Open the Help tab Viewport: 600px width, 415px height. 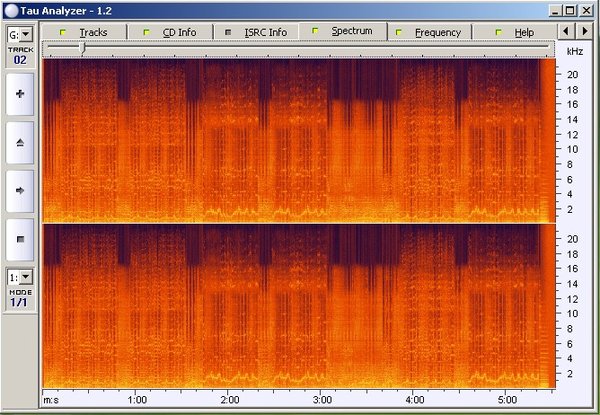pyautogui.click(x=515, y=33)
